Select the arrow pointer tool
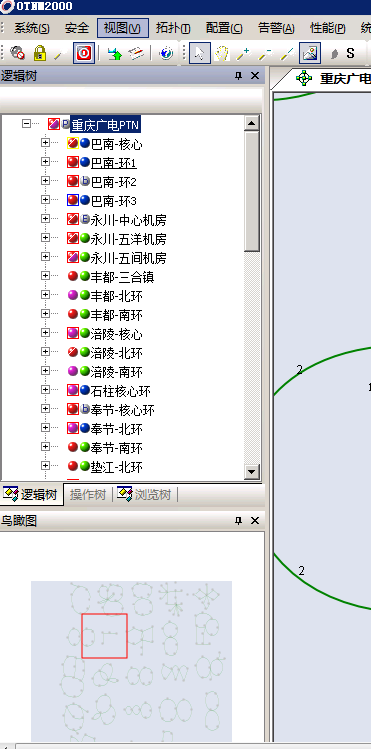The width and height of the screenshot is (371, 749). click(200, 53)
